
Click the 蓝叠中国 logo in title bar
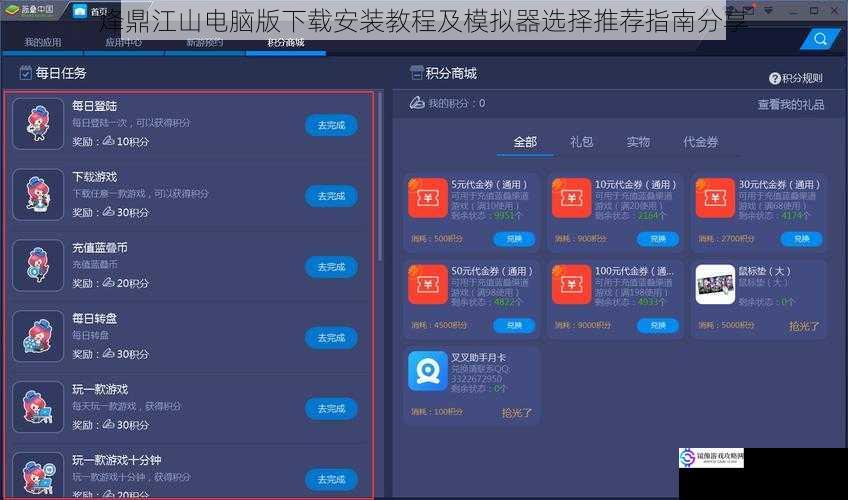(30, 9)
